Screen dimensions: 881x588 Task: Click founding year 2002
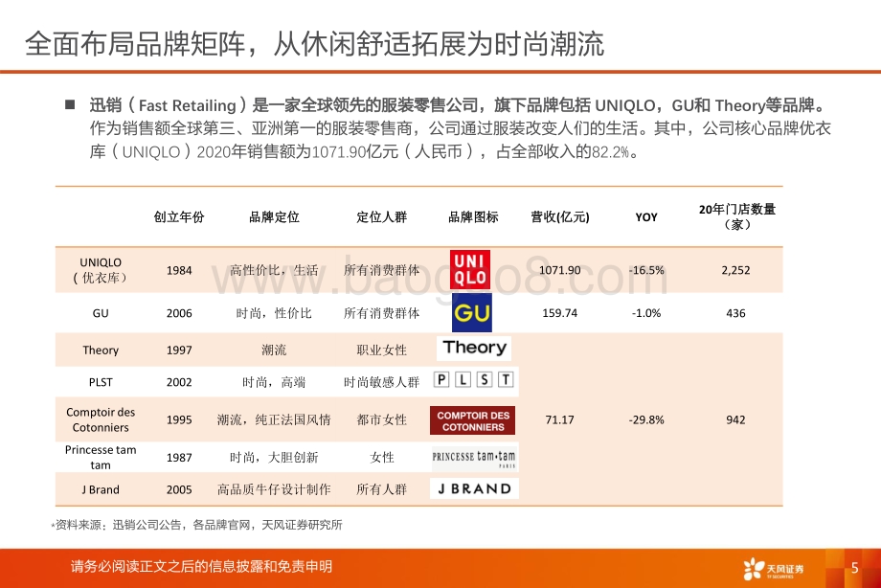click(x=179, y=382)
